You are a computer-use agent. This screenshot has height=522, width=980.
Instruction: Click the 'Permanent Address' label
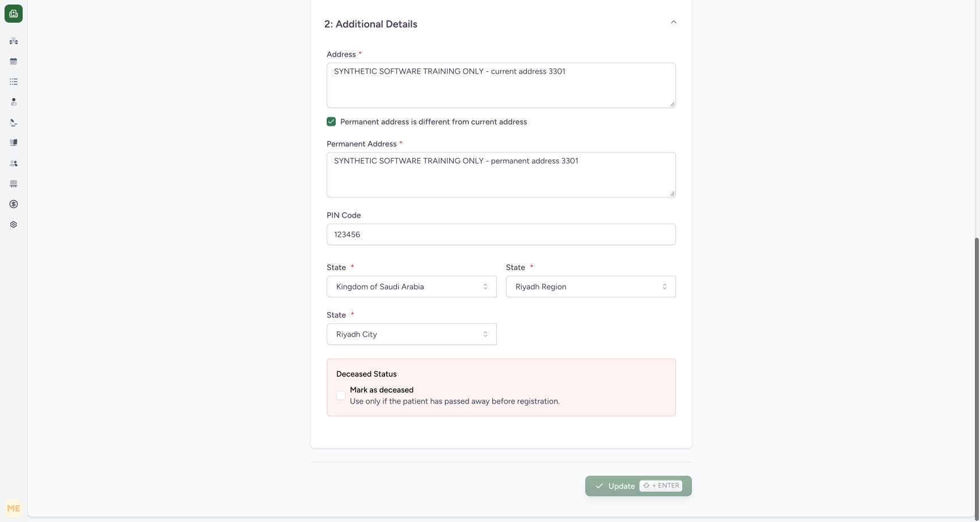click(362, 144)
